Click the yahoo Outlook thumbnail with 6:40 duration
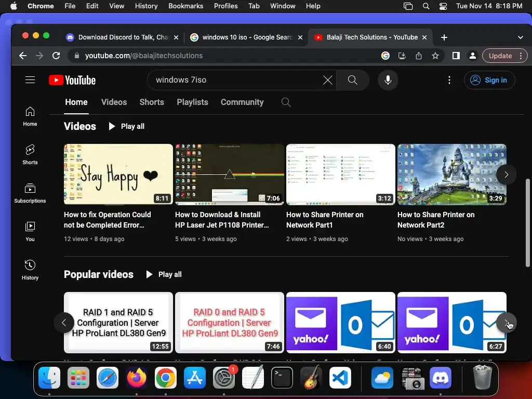The width and height of the screenshot is (532, 399). pos(341,323)
